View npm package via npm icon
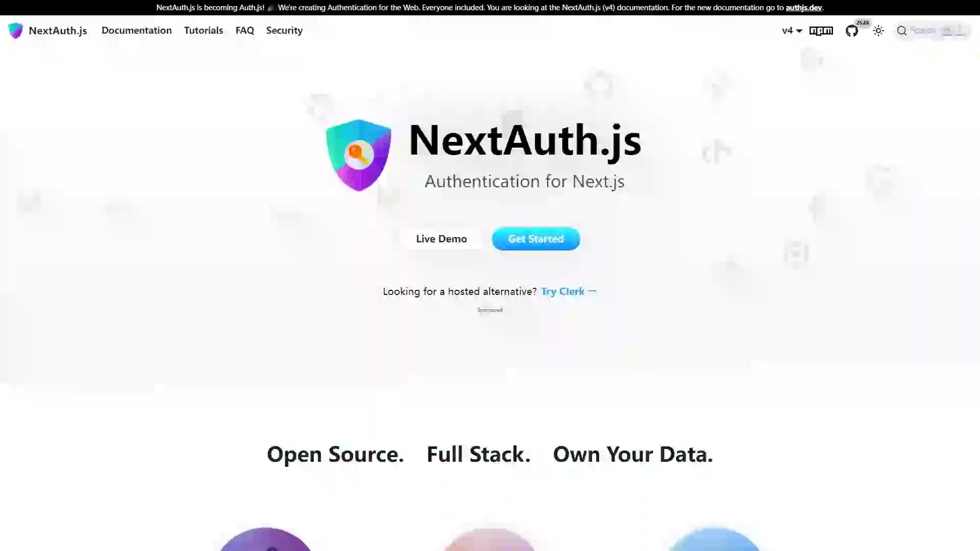This screenshot has width=980, height=551. point(821,30)
